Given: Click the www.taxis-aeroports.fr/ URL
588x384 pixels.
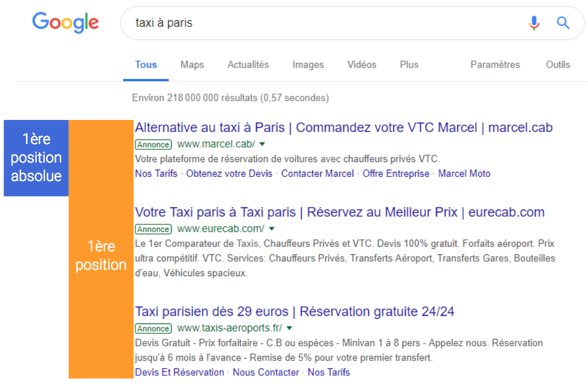Looking at the screenshot, I should [x=230, y=328].
